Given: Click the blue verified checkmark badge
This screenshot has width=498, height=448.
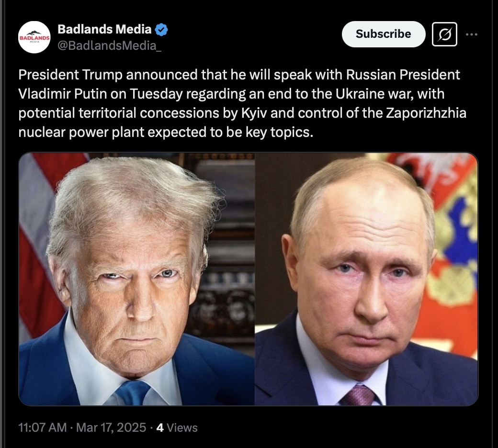Looking at the screenshot, I should click(x=161, y=30).
